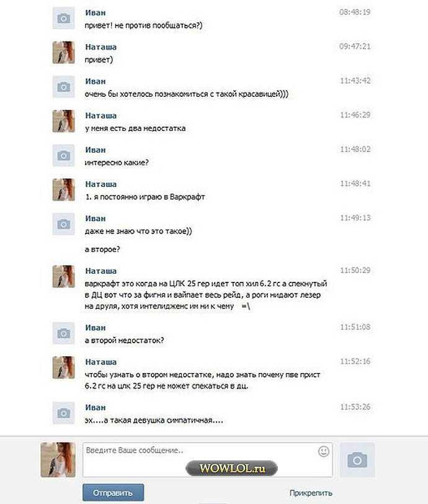Open Наташа's avatar beside два недостатка message
The image size is (428, 504).
tap(64, 121)
